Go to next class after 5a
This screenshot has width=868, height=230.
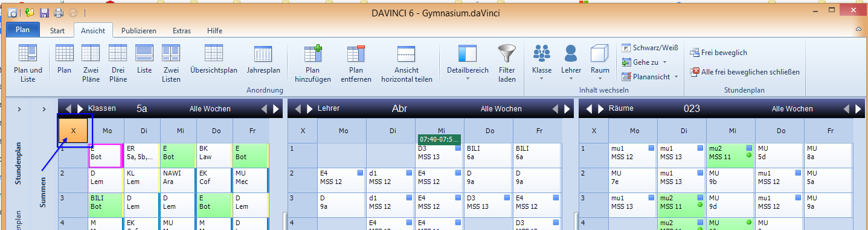pyautogui.click(x=80, y=109)
